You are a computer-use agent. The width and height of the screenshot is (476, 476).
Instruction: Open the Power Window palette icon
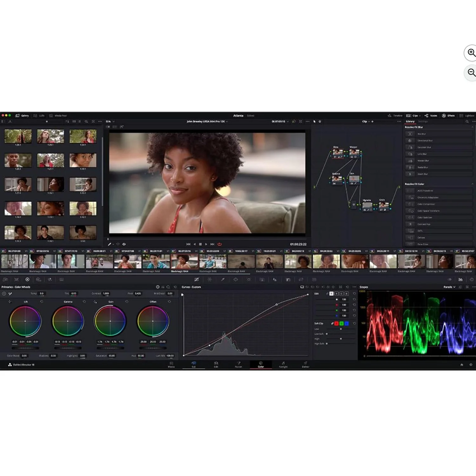pyautogui.click(x=236, y=280)
